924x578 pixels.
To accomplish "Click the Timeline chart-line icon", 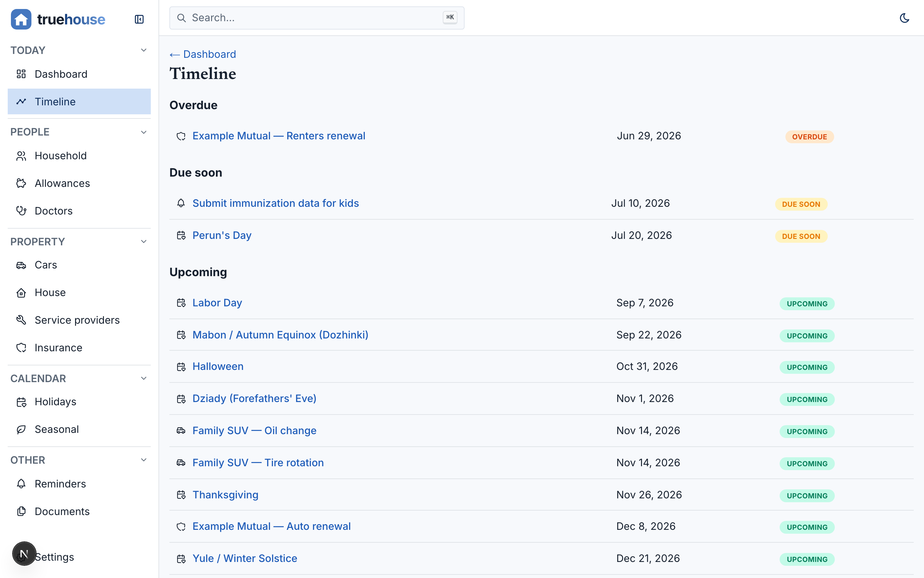I will 21,101.
